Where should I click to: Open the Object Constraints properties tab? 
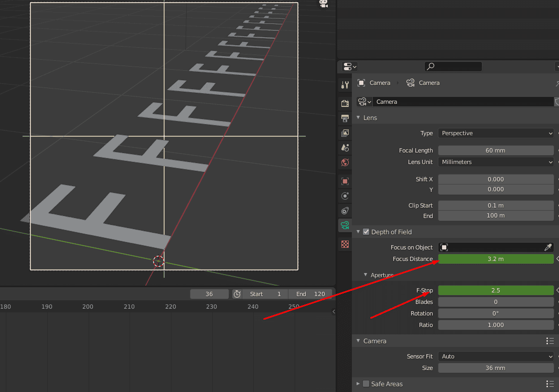click(345, 211)
